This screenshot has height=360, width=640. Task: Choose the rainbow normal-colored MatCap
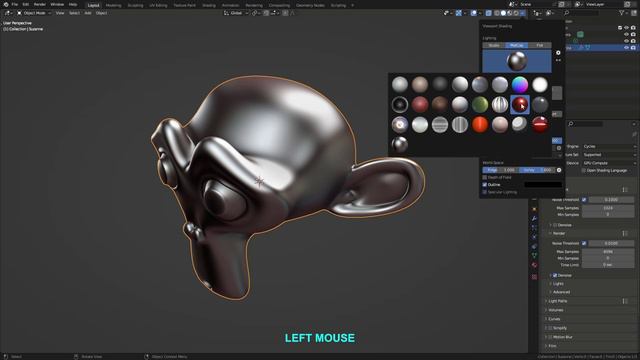point(520,84)
